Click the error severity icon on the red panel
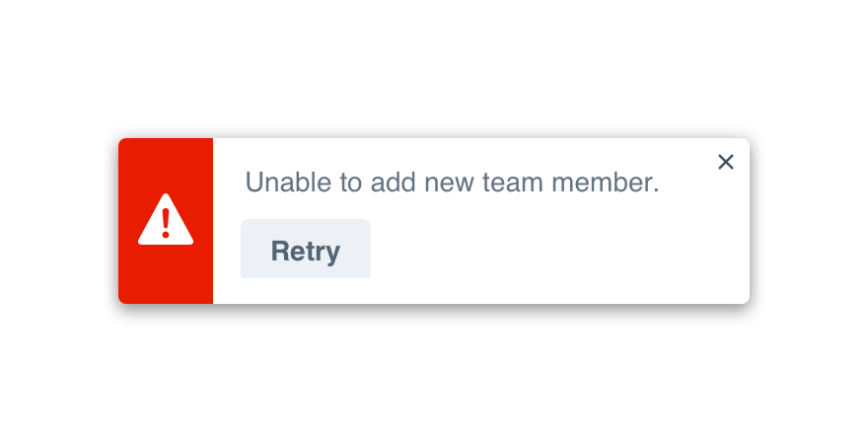 (x=166, y=219)
